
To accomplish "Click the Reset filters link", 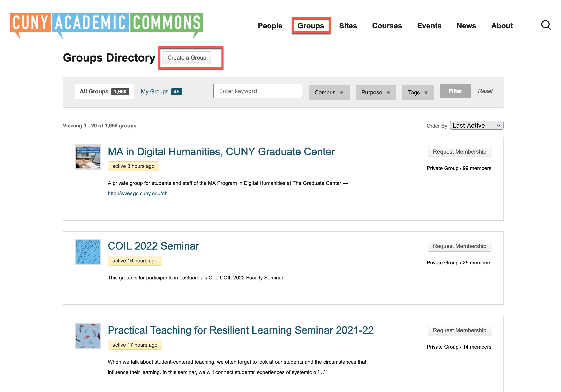I will pyautogui.click(x=485, y=91).
